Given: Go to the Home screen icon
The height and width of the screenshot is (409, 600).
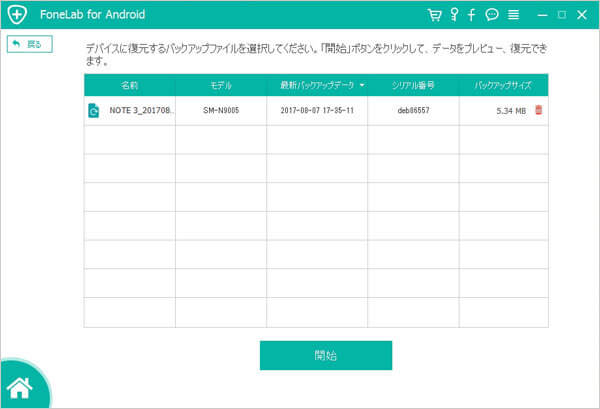Looking at the screenshot, I should [x=19, y=388].
